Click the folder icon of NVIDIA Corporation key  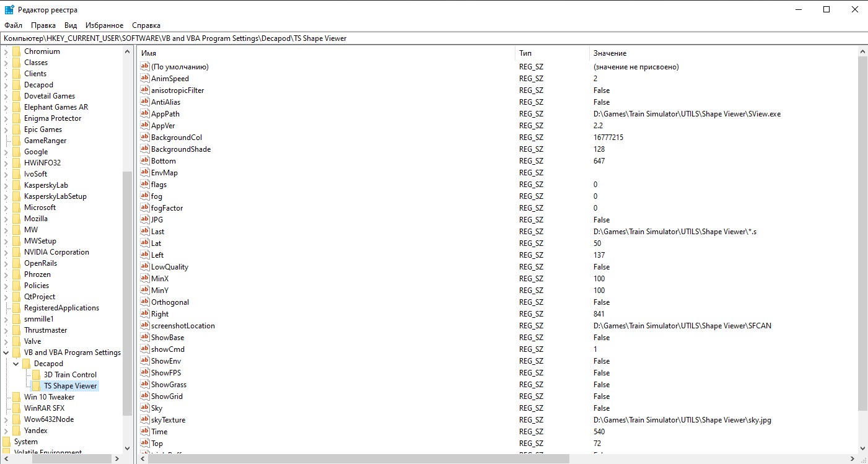16,252
